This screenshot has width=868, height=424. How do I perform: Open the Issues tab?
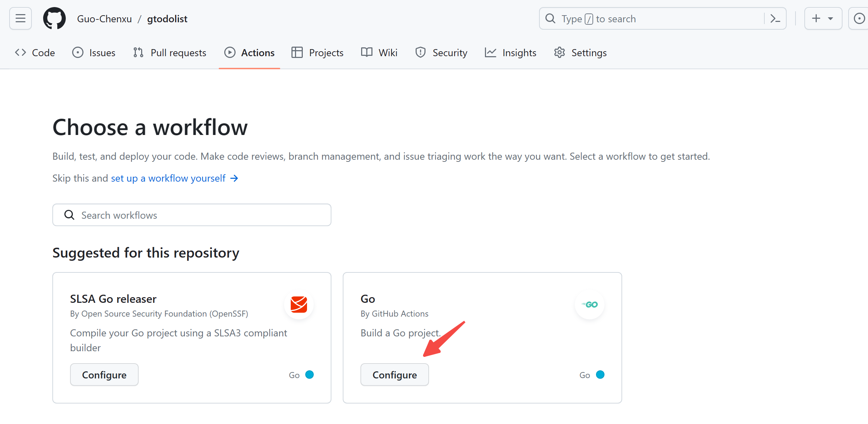(x=94, y=53)
